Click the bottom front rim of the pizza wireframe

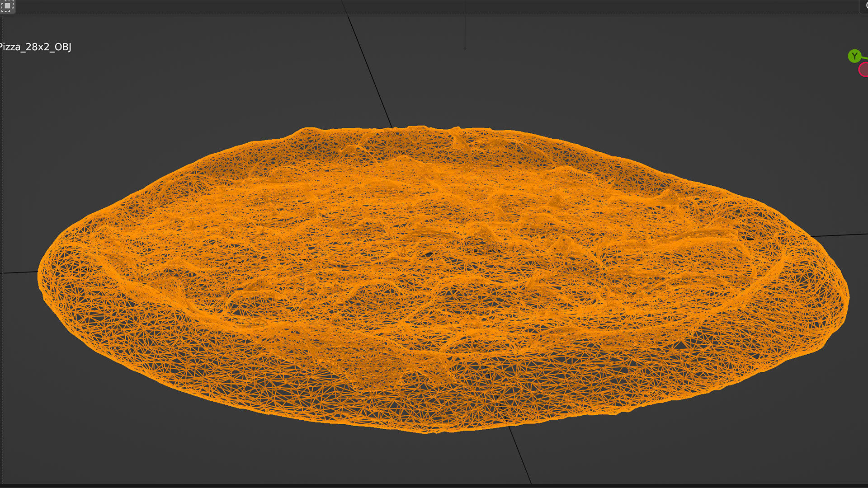(434, 429)
